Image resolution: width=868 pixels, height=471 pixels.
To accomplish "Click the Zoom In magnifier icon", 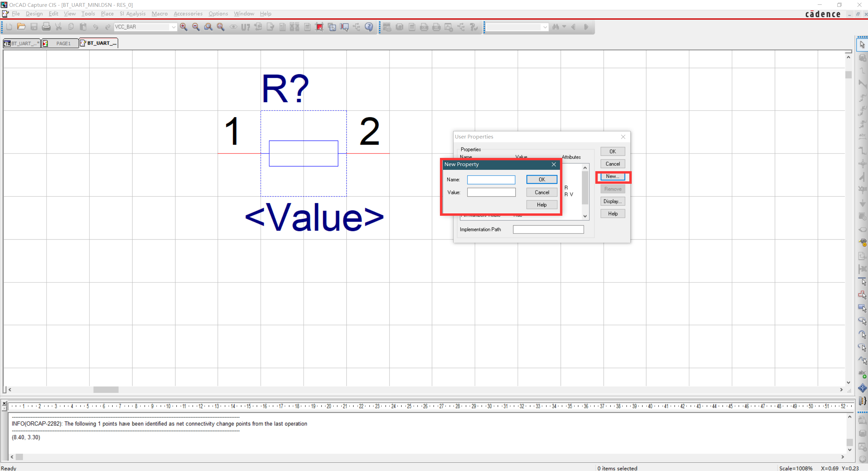I will click(184, 27).
